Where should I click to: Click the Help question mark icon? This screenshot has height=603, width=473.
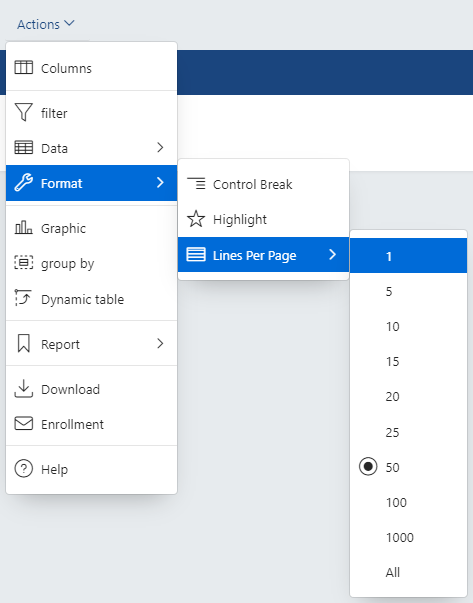(23, 469)
